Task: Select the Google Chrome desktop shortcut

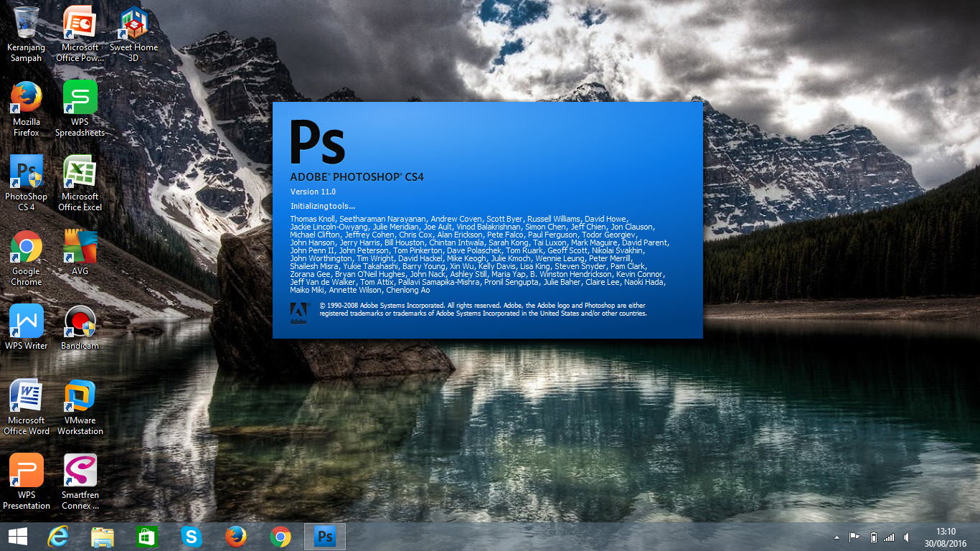Action: pos(27,257)
